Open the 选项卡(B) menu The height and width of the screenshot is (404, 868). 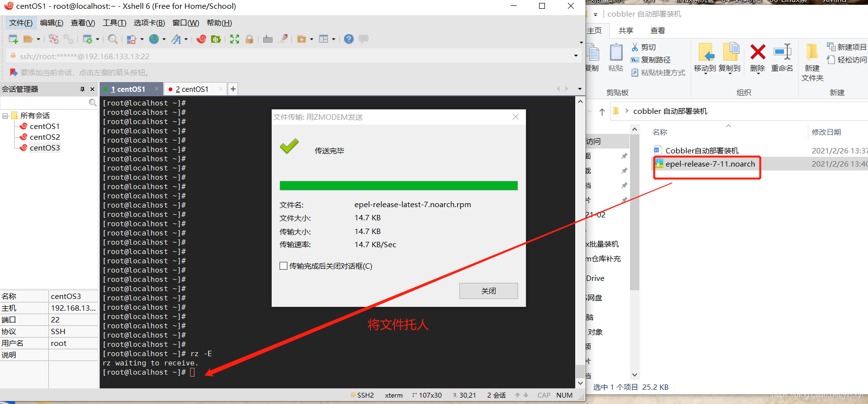[x=149, y=23]
